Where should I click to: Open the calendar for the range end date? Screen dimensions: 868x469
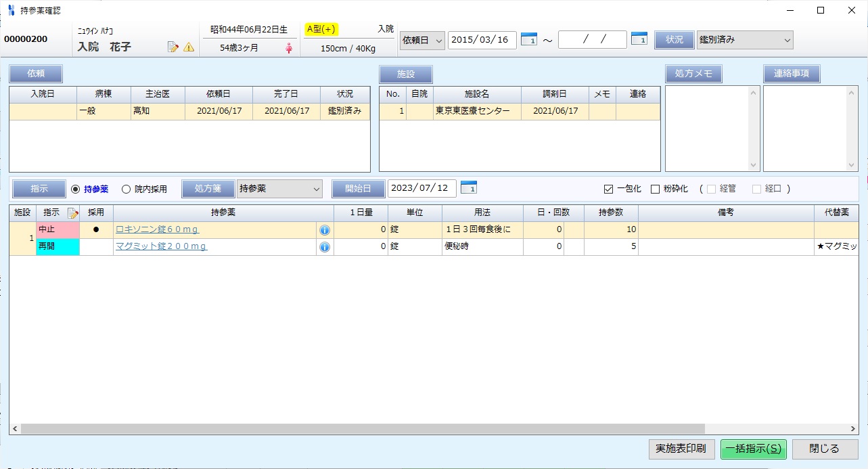pyautogui.click(x=639, y=39)
